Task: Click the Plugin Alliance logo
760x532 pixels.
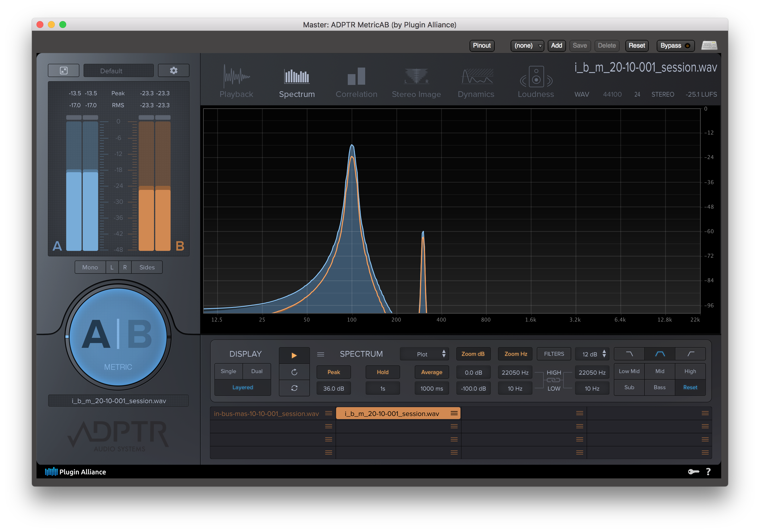Action: (x=76, y=472)
